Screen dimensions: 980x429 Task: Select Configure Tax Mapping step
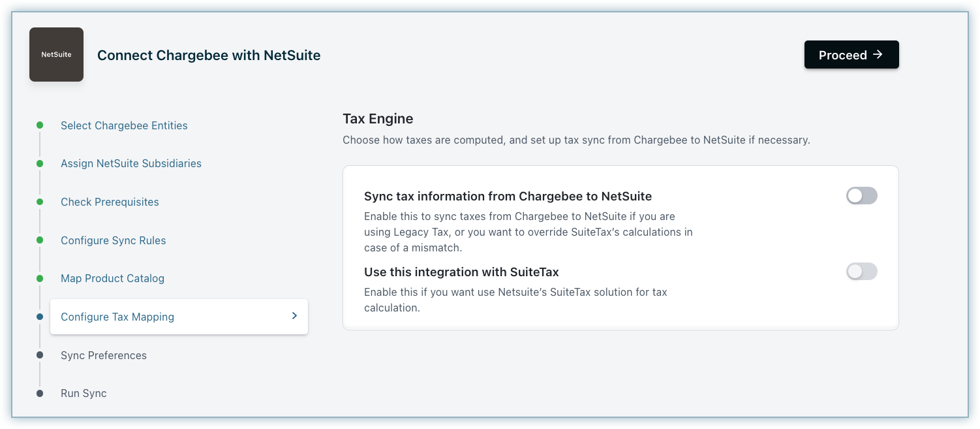[117, 317]
